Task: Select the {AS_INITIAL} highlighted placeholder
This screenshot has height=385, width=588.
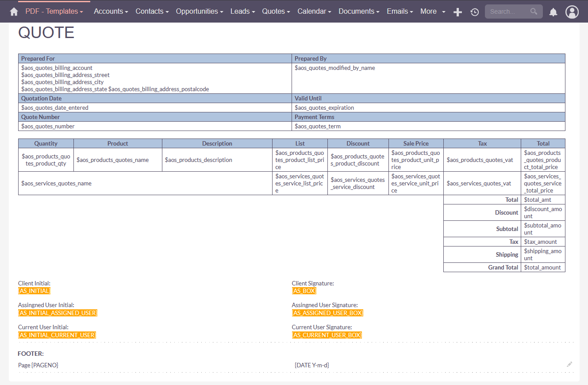Action: [35, 291]
